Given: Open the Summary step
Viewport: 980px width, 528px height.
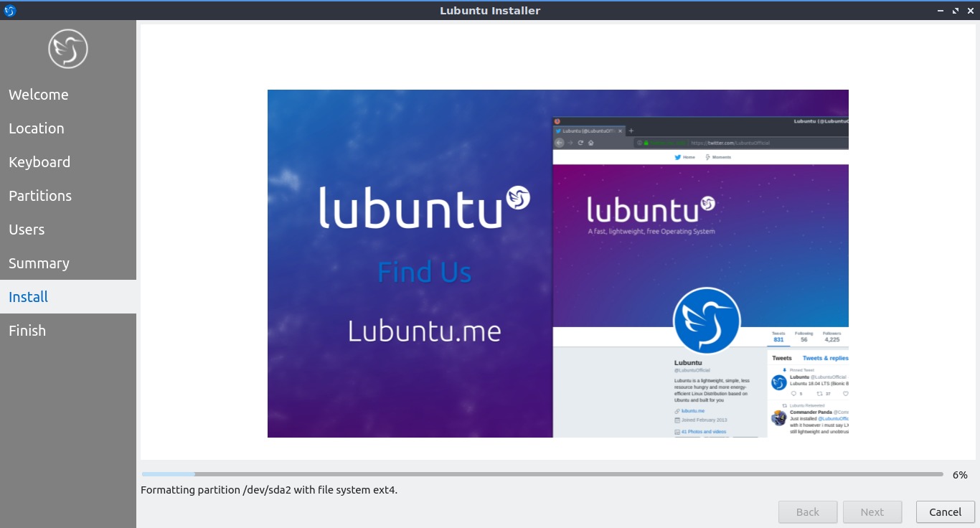Looking at the screenshot, I should click(68, 263).
